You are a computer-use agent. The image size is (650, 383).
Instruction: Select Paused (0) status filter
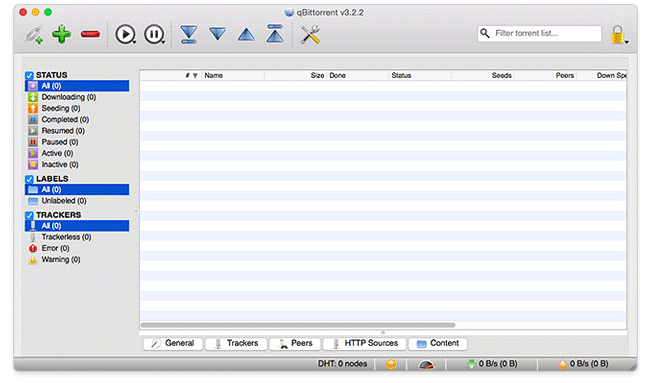coord(77,142)
